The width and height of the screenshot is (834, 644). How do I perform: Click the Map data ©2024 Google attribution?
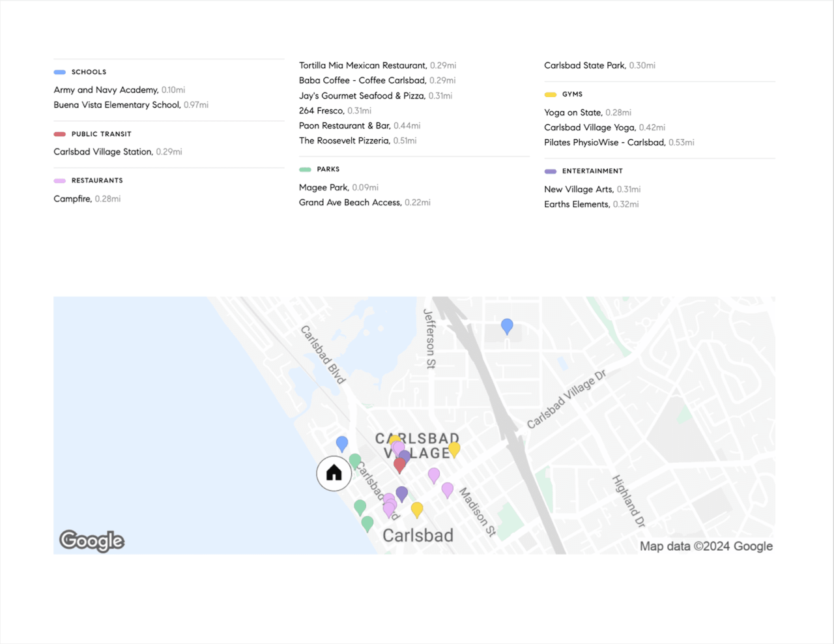click(706, 546)
